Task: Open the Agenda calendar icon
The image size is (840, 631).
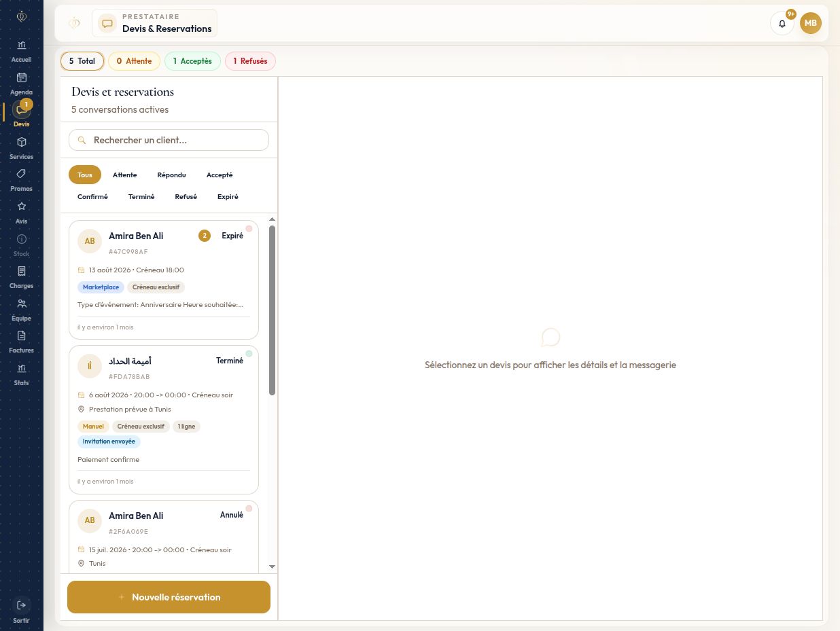Action: (22, 77)
